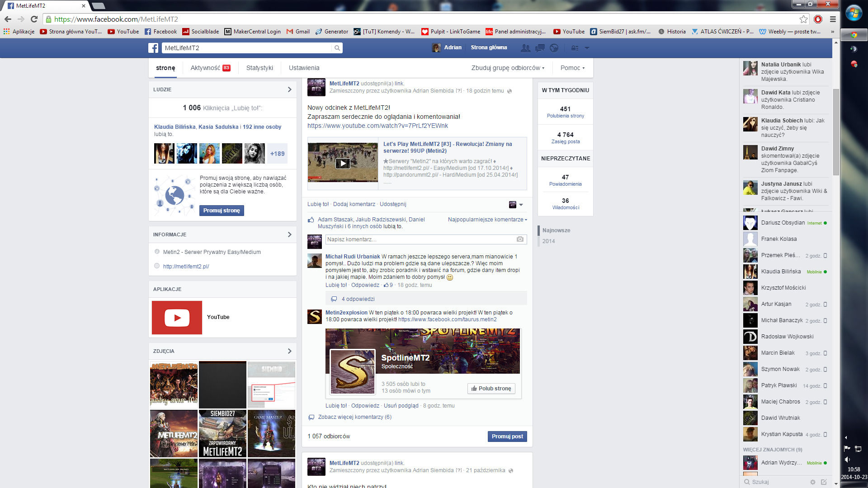
Task: Open the YouTube app tile icon
Action: (x=177, y=318)
